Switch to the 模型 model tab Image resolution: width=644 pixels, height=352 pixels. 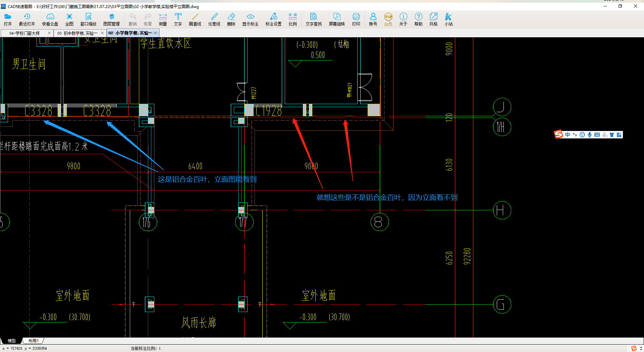click(x=11, y=341)
